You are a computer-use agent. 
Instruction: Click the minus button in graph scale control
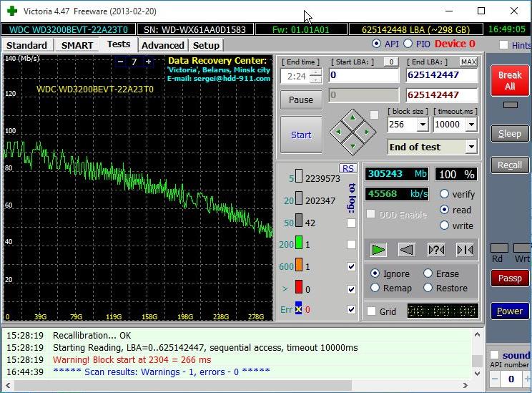coord(120,62)
